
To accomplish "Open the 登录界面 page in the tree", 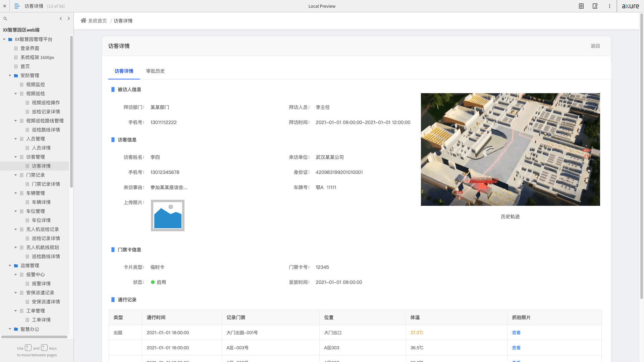I will (x=30, y=48).
